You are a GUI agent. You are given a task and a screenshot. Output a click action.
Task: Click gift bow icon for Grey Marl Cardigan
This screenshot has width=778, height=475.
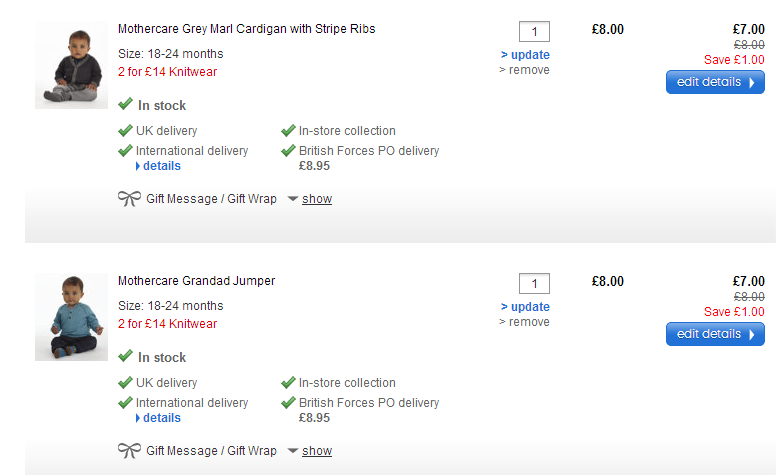[129, 199]
